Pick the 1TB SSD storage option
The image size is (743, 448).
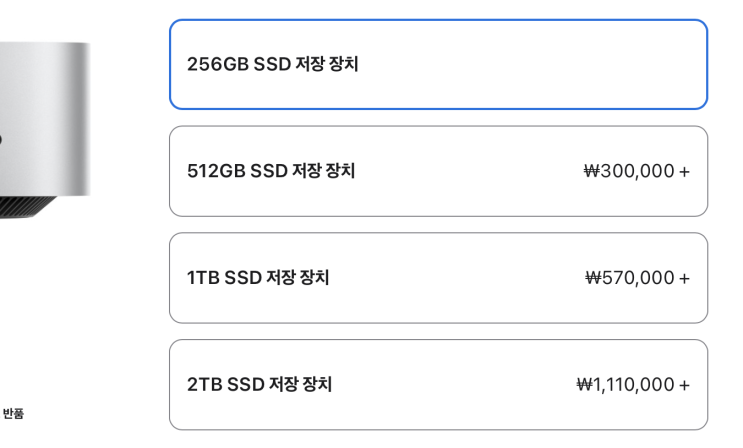point(438,278)
